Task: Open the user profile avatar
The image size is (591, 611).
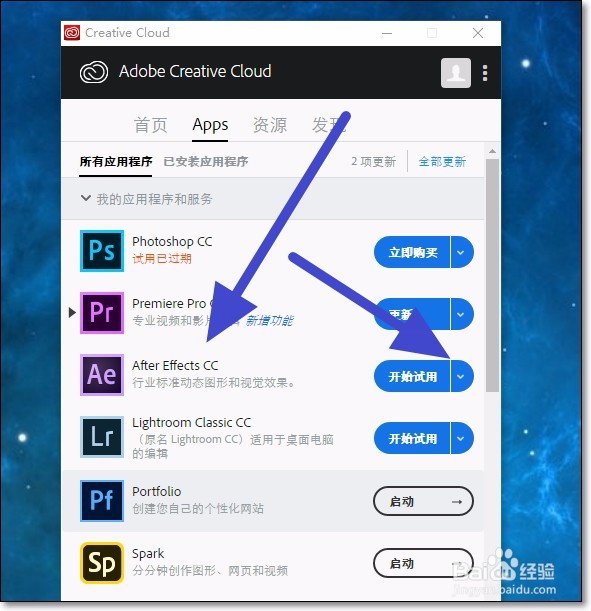Action: pyautogui.click(x=456, y=73)
